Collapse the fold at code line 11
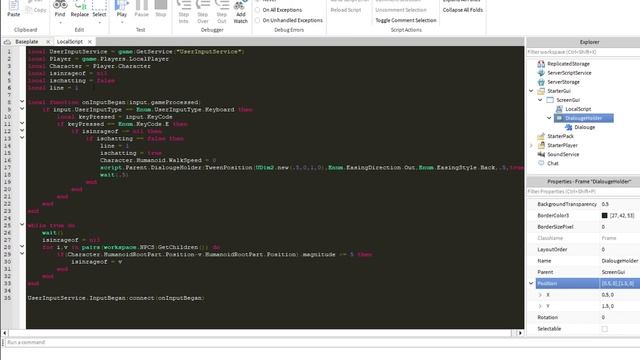640x360 pixels. (22, 123)
